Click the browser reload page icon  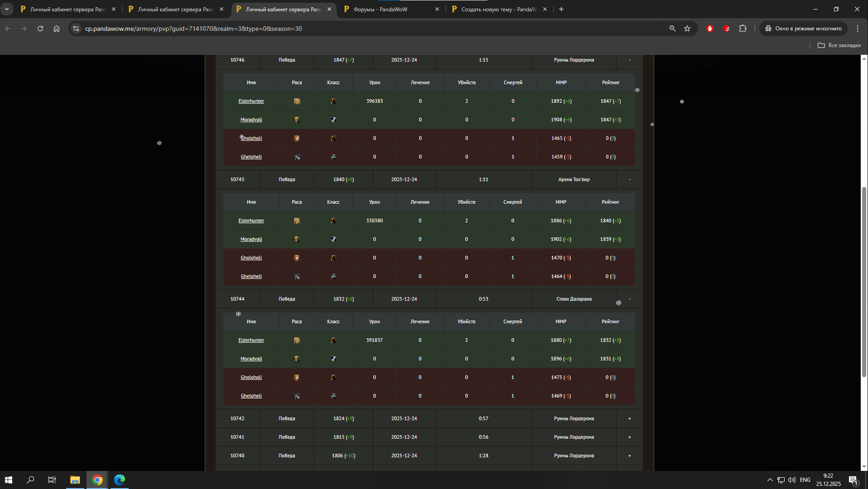(x=40, y=29)
